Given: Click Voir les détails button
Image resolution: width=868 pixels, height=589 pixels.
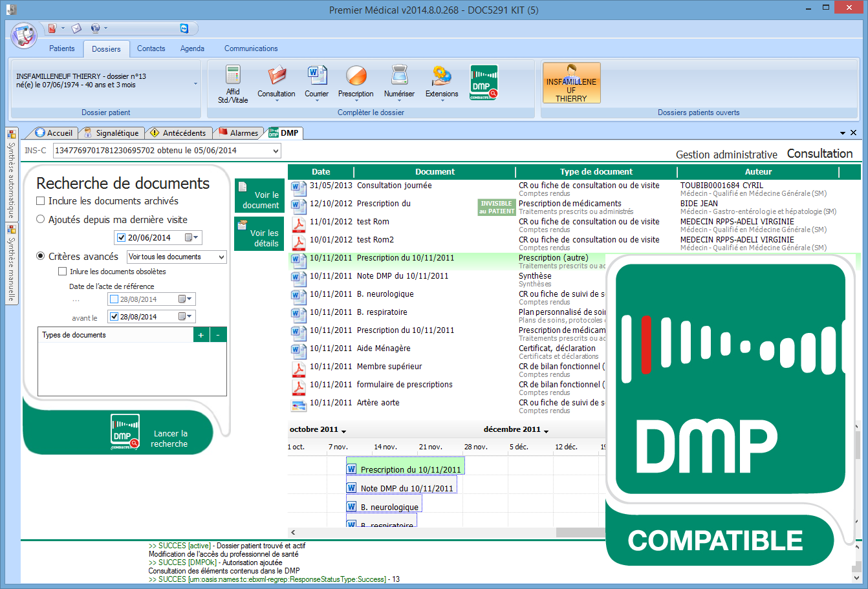Looking at the screenshot, I should [259, 233].
